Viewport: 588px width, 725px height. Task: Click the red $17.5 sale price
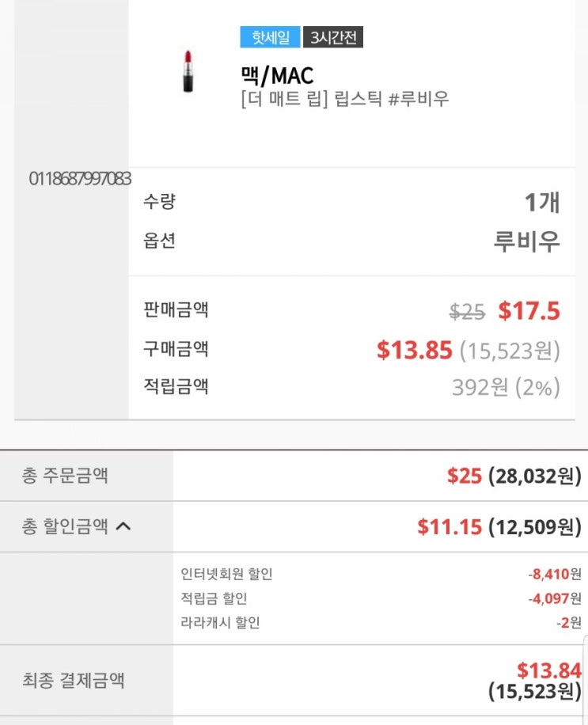point(529,311)
